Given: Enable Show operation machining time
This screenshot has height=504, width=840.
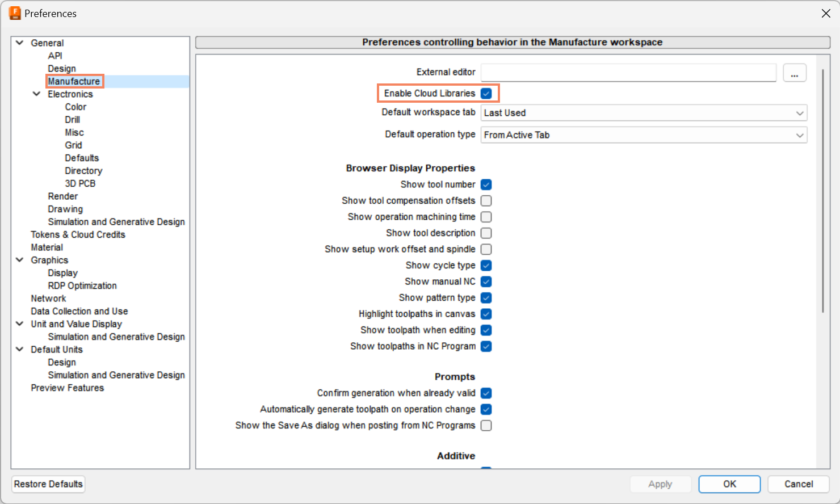Looking at the screenshot, I should click(486, 216).
